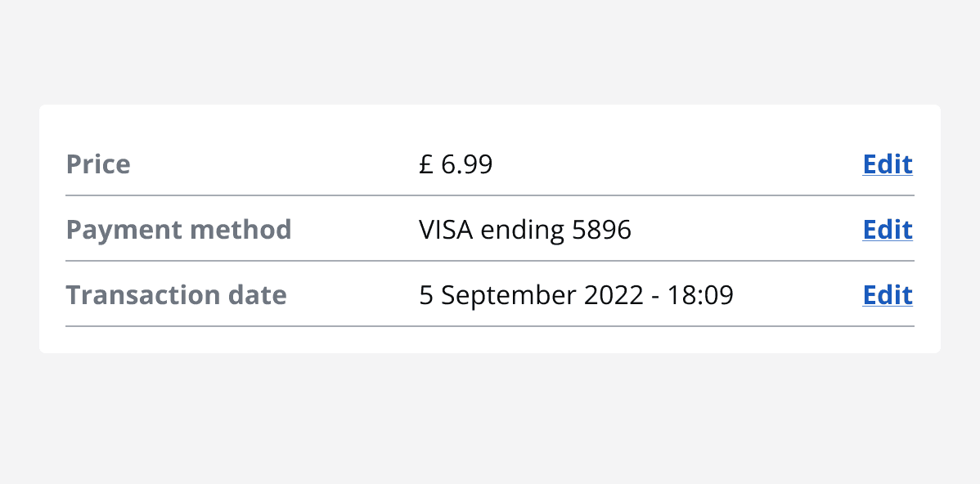Click the pound currency symbol

point(425,164)
